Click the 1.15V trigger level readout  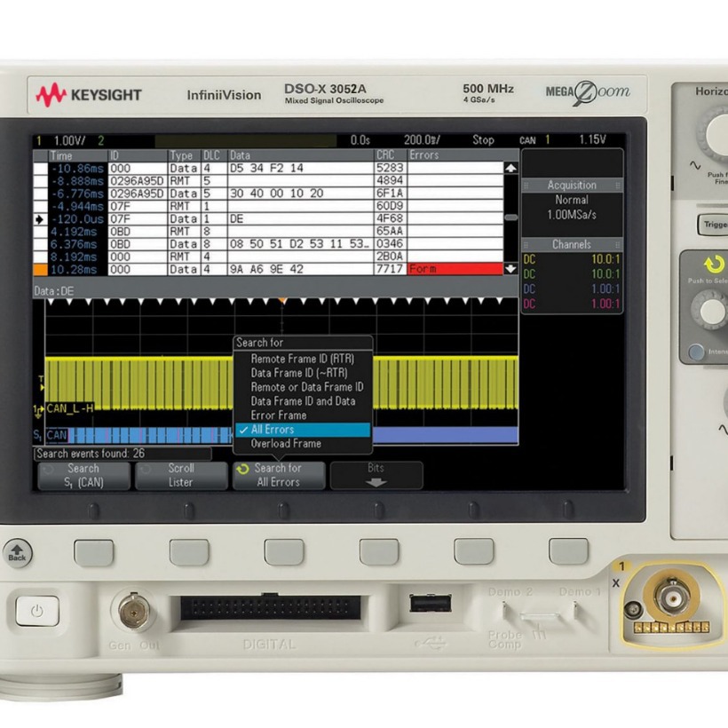coord(592,139)
